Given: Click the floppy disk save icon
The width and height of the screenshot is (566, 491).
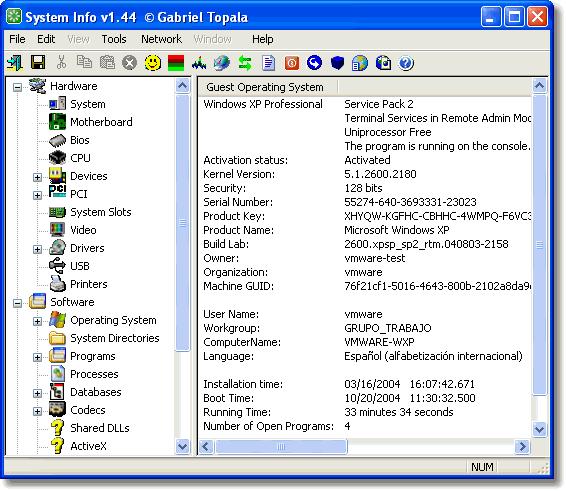Looking at the screenshot, I should tap(38, 62).
